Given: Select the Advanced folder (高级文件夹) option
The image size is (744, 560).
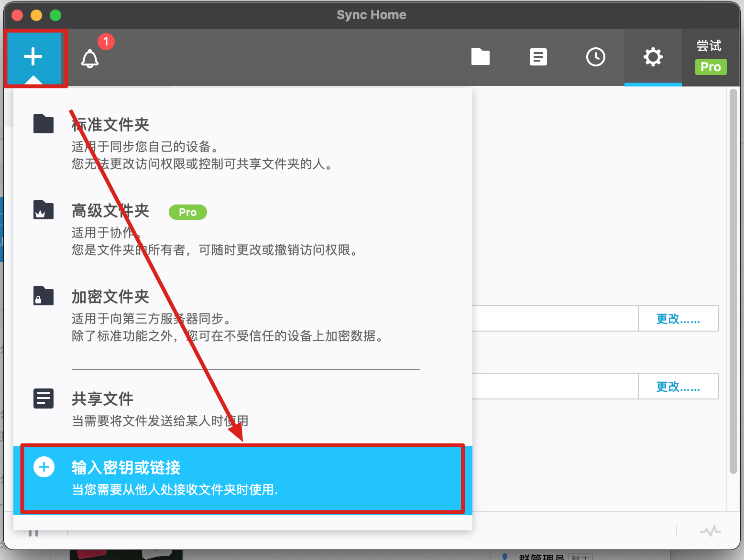Looking at the screenshot, I should point(110,211).
